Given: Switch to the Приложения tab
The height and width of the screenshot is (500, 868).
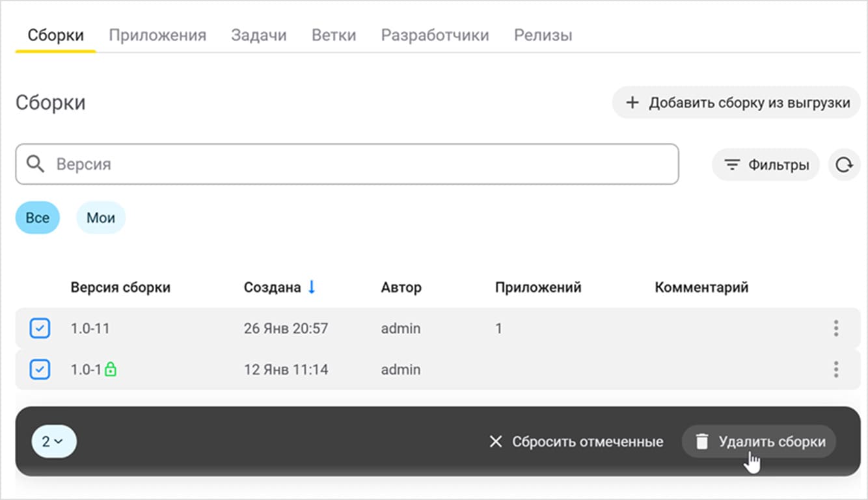Looking at the screenshot, I should click(157, 35).
